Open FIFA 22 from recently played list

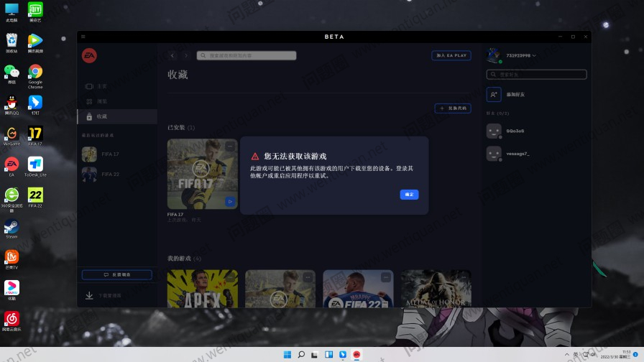[x=110, y=174]
